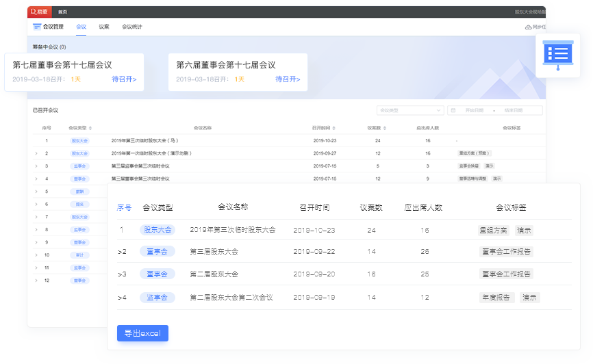Expand row 12 in the 已召开会议 list

[36, 281]
